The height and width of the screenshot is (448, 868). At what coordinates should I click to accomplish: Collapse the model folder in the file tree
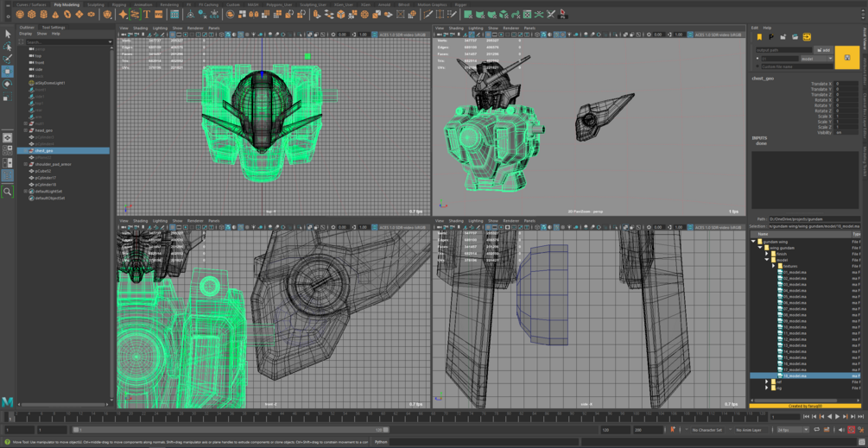click(767, 260)
